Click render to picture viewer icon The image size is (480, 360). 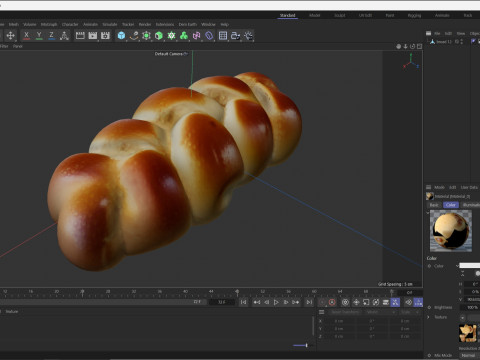click(93, 35)
